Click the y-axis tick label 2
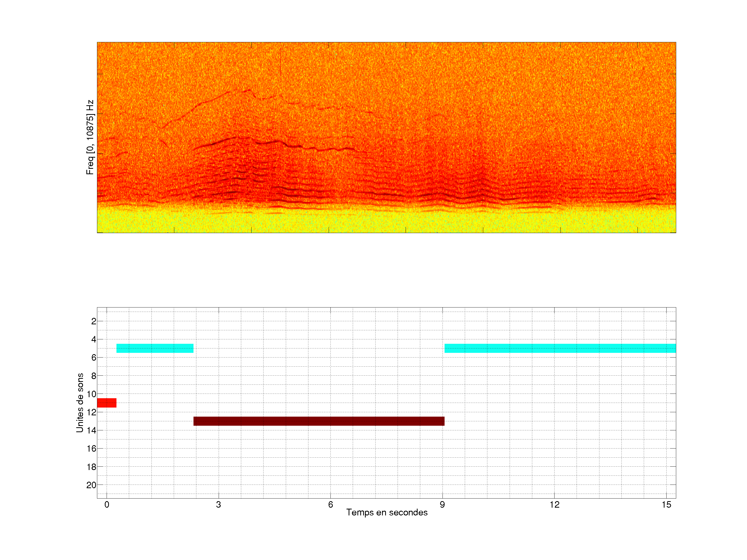Image resolution: width=747 pixels, height=560 pixels. click(94, 321)
